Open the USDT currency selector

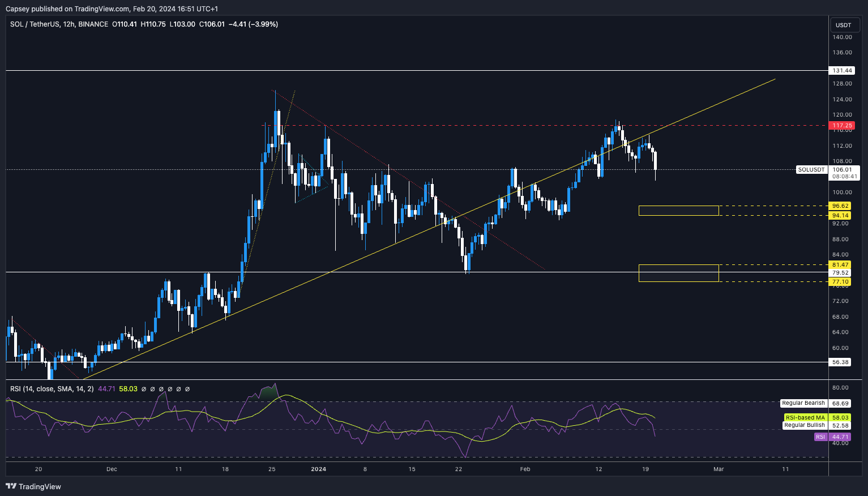[x=844, y=25]
